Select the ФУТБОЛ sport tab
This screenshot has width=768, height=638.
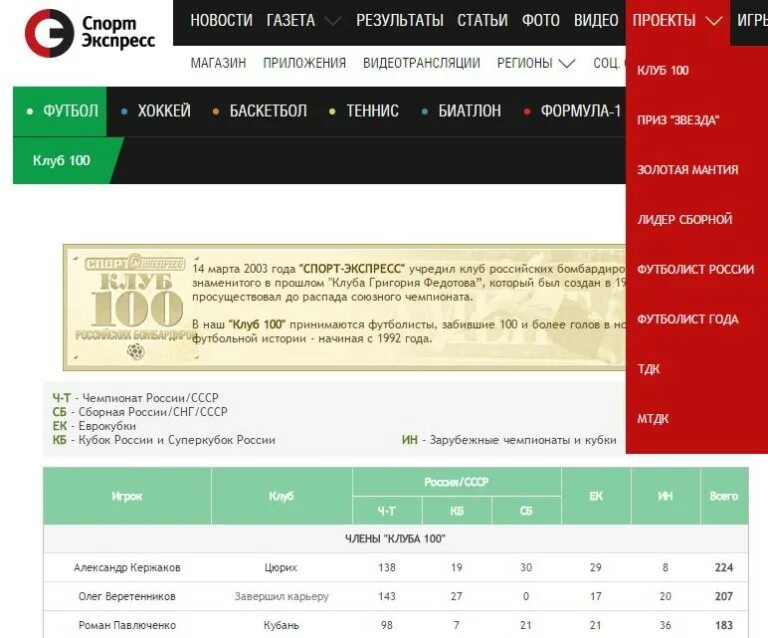click(60, 111)
